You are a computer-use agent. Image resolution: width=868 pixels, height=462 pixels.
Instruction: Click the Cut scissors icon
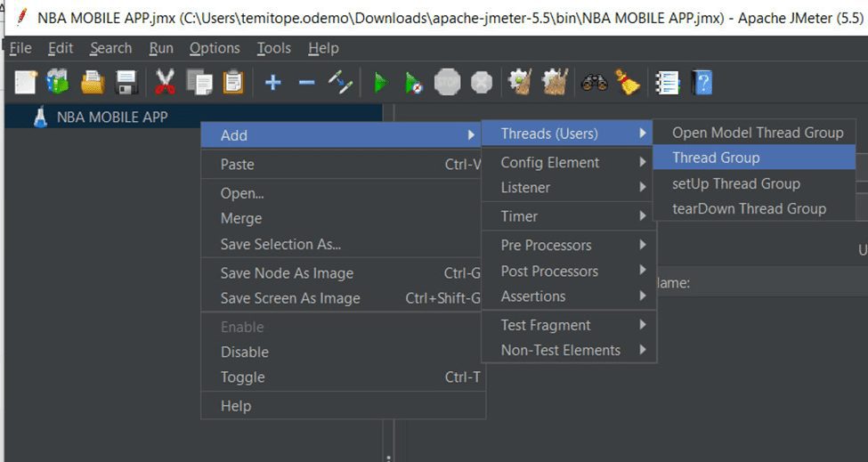pos(165,83)
